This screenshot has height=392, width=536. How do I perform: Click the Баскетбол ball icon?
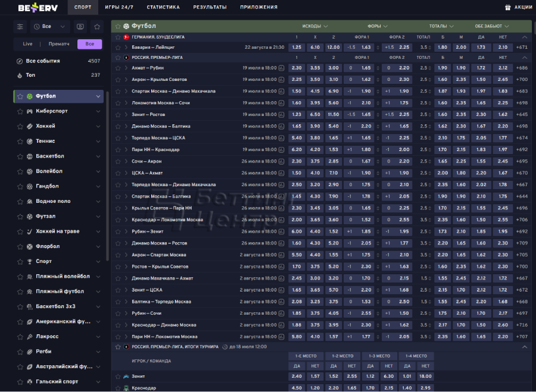[30, 156]
